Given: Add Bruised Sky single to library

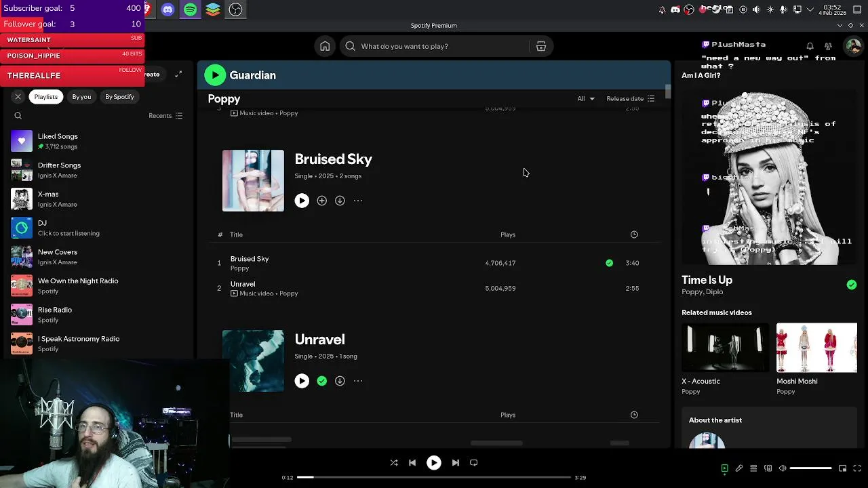Looking at the screenshot, I should (321, 201).
